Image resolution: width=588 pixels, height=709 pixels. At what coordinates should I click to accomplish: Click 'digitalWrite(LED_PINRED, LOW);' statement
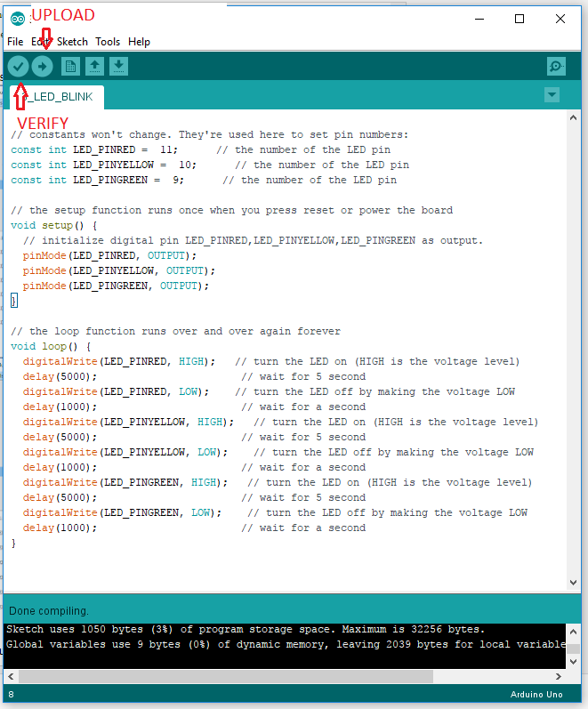click(116, 391)
